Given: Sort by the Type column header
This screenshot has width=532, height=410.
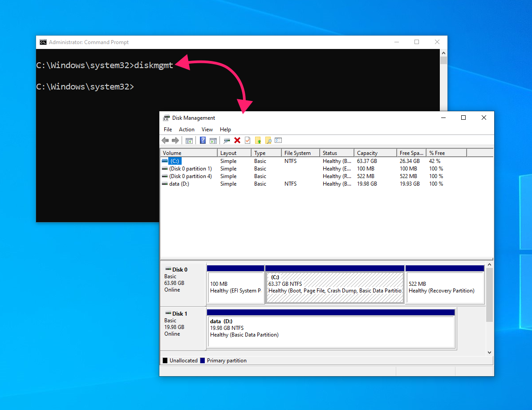Looking at the screenshot, I should click(x=266, y=153).
